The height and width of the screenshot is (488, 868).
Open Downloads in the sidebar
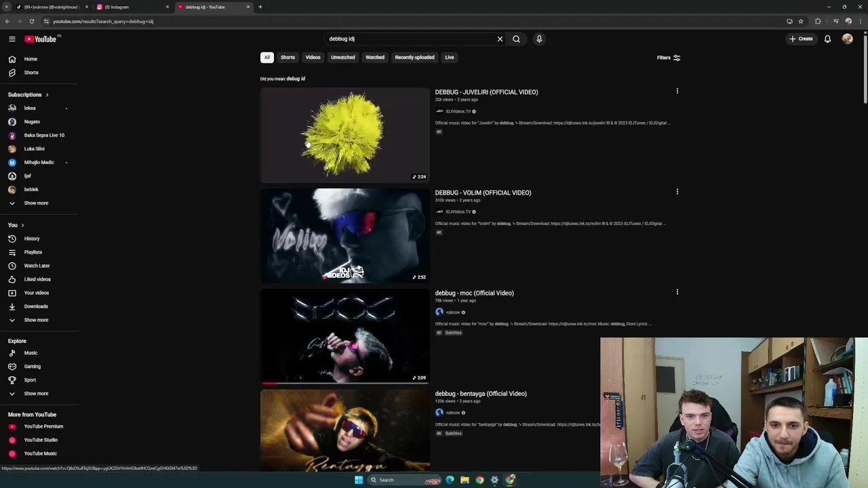pos(38,306)
